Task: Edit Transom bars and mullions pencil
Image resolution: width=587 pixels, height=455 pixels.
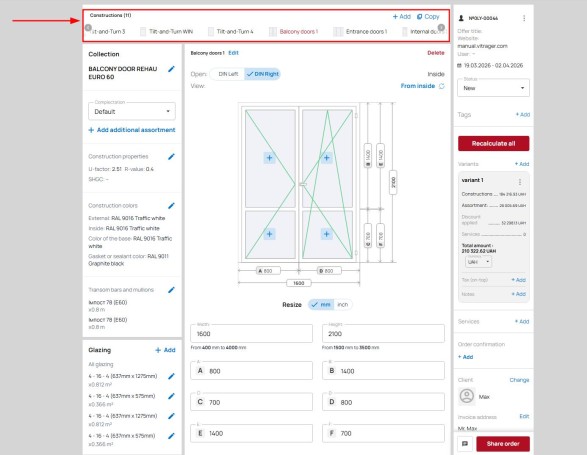Action: point(171,290)
